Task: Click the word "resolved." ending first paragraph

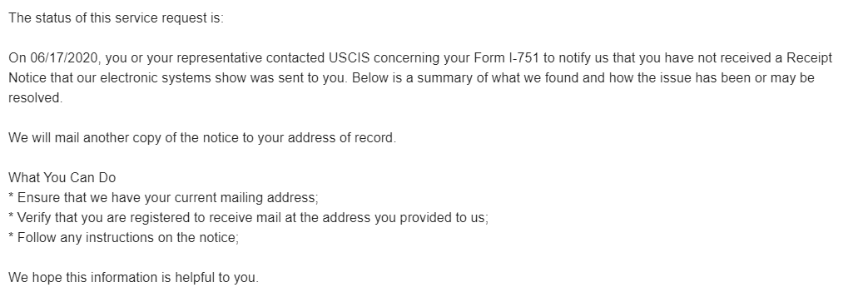Action: coord(36,98)
